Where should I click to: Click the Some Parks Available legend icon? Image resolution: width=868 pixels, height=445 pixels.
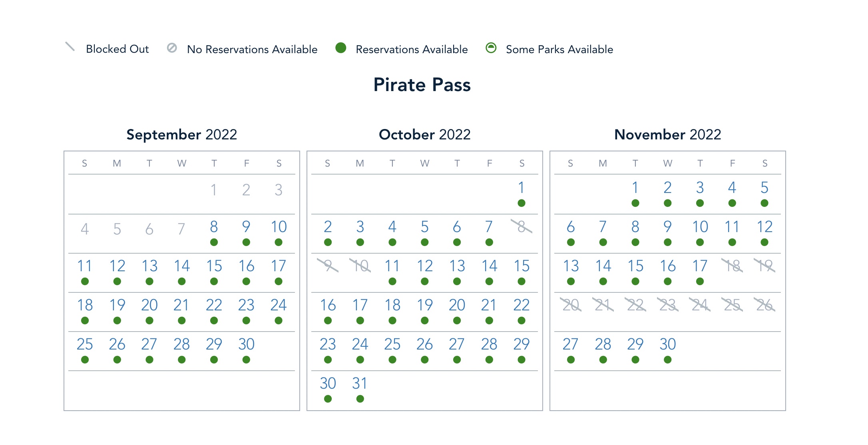click(x=491, y=48)
